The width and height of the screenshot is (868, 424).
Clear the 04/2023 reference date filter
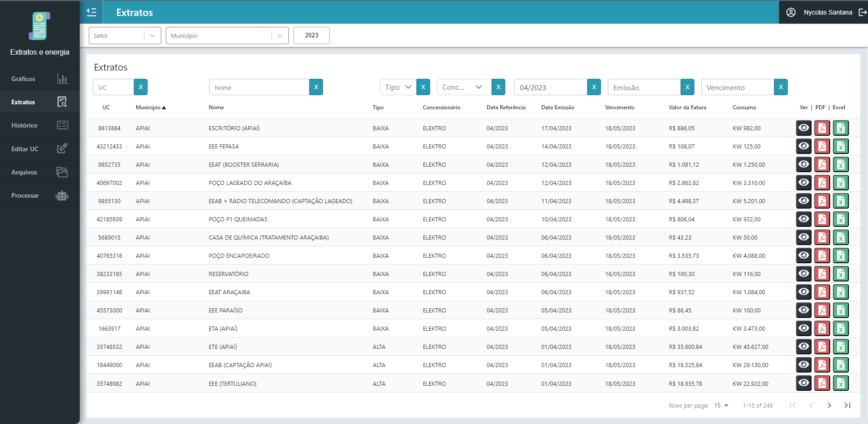tap(594, 87)
